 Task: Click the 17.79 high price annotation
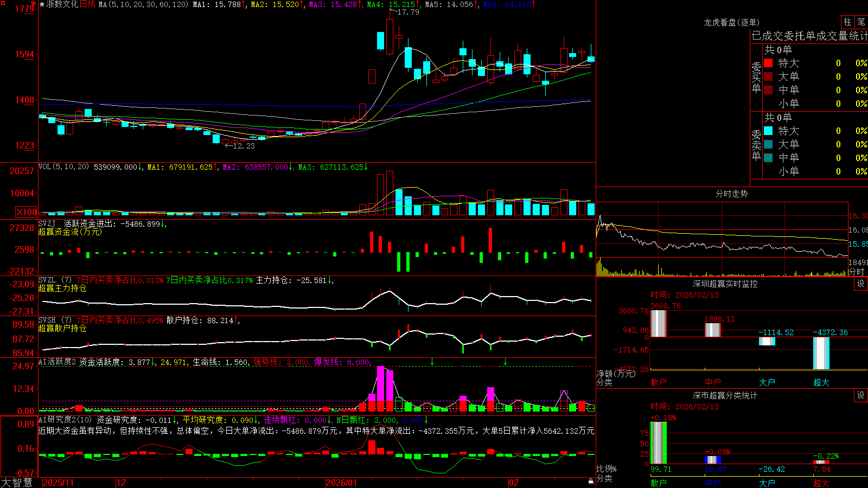(x=408, y=12)
